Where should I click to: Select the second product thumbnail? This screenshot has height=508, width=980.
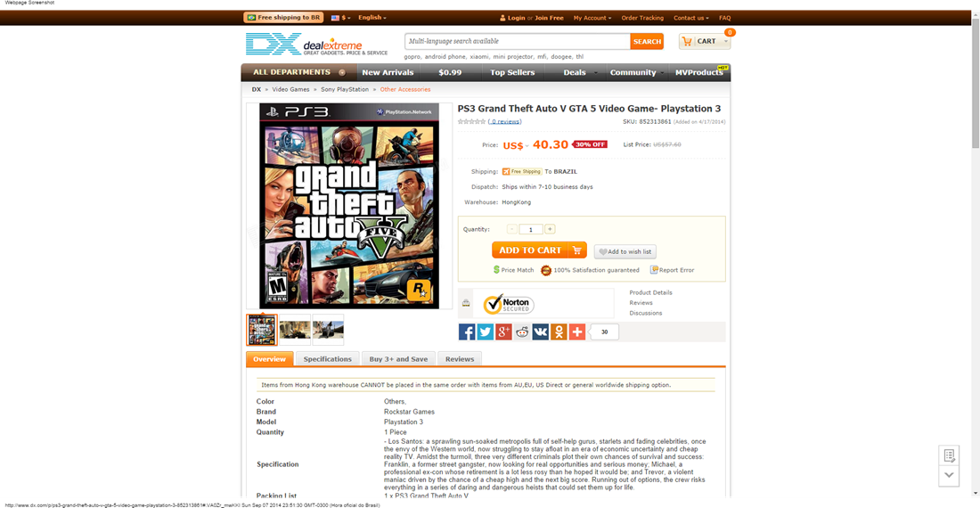point(295,330)
